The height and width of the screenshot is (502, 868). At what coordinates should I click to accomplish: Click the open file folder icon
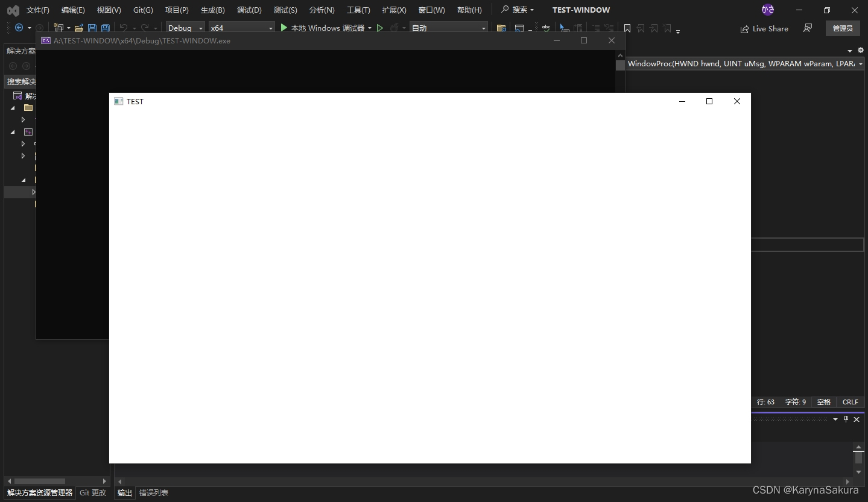(79, 28)
